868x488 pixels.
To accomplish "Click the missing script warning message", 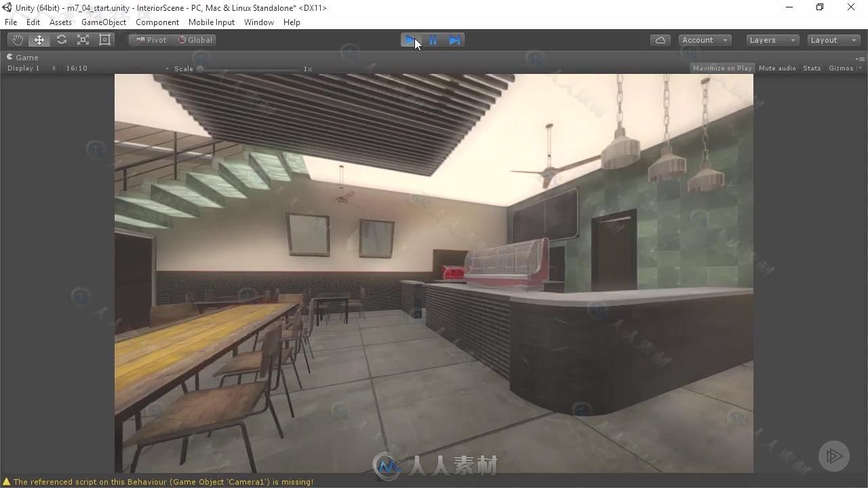I will click(x=163, y=482).
